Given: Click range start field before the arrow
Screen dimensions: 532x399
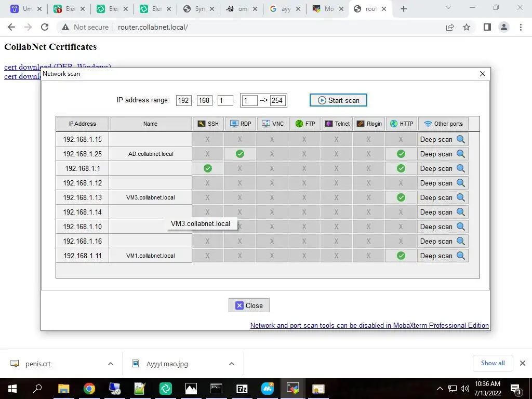Looking at the screenshot, I should click(250, 100).
